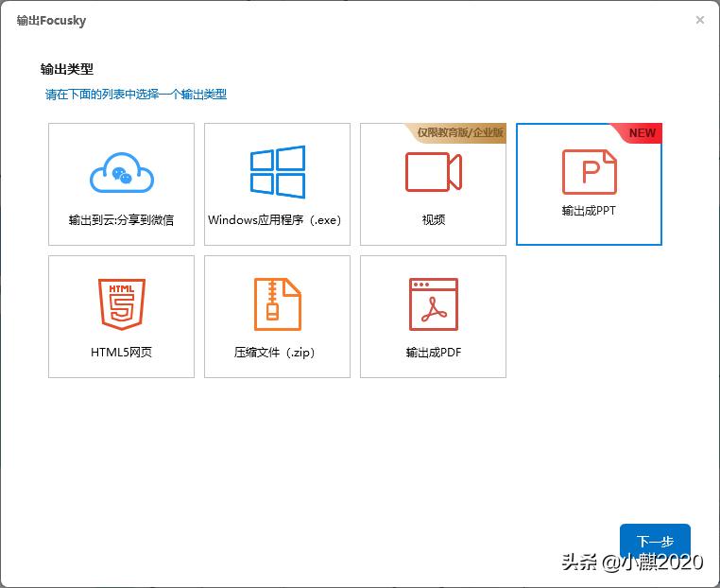Pick the PDF Acrobat window icon
720x588 pixels.
pos(433,304)
